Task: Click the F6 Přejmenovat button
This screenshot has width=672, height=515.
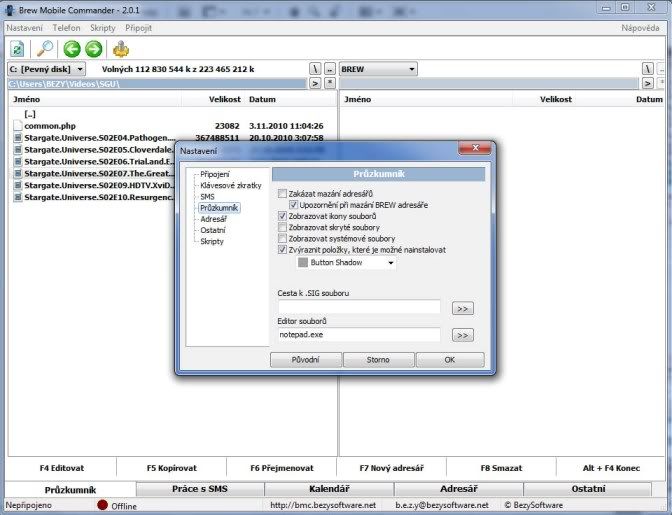Action: click(x=282, y=468)
